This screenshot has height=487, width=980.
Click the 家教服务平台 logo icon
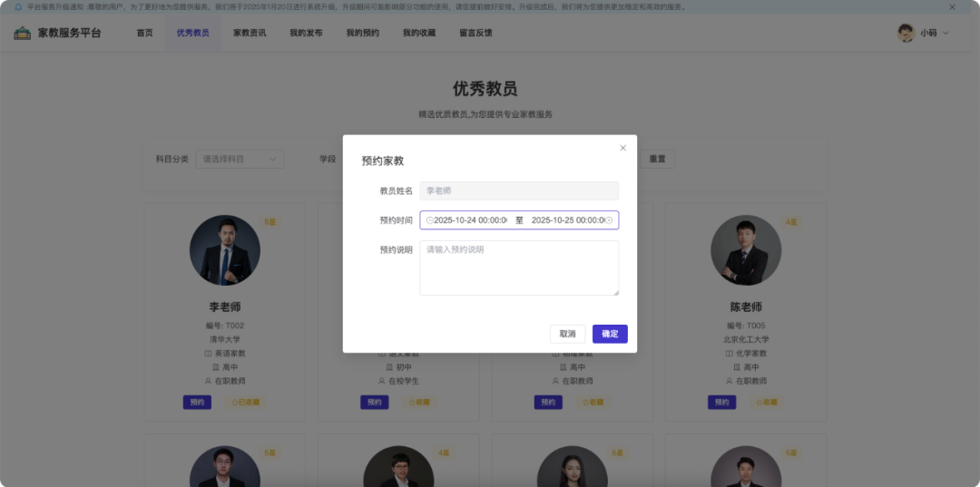pos(23,33)
